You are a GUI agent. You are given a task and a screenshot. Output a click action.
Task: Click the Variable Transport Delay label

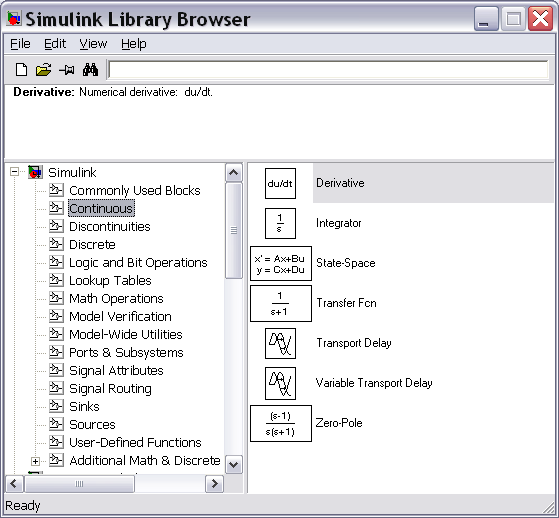[374, 383]
